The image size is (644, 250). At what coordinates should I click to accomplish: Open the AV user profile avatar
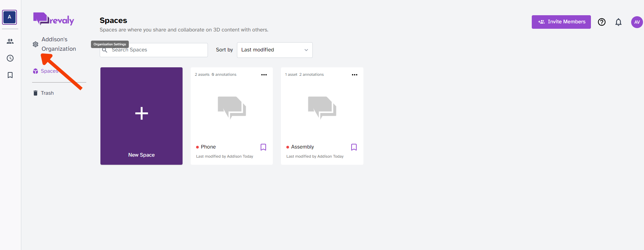click(x=637, y=22)
